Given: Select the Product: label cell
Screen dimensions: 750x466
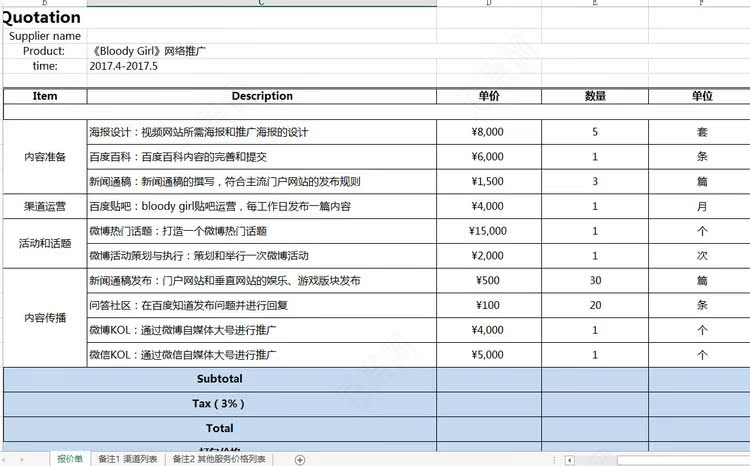Looking at the screenshot, I should [x=45, y=51].
